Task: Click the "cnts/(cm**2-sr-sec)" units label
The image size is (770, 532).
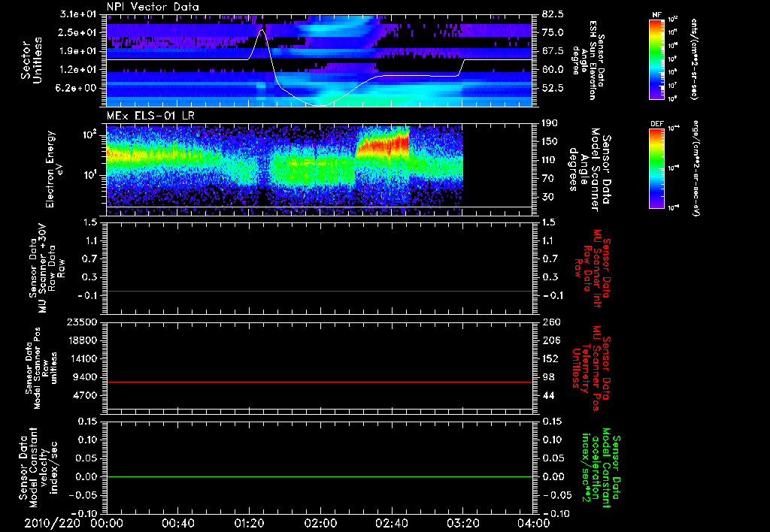Action: coord(694,59)
